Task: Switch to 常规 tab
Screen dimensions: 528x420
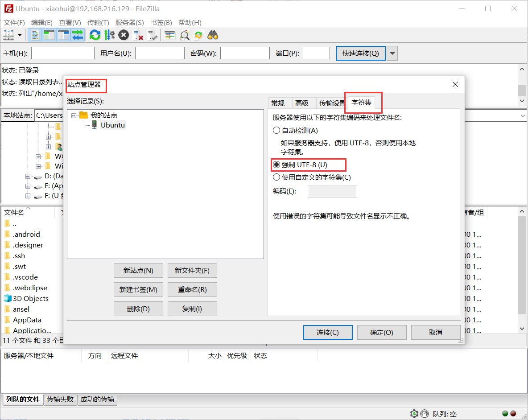Action: pyautogui.click(x=278, y=103)
